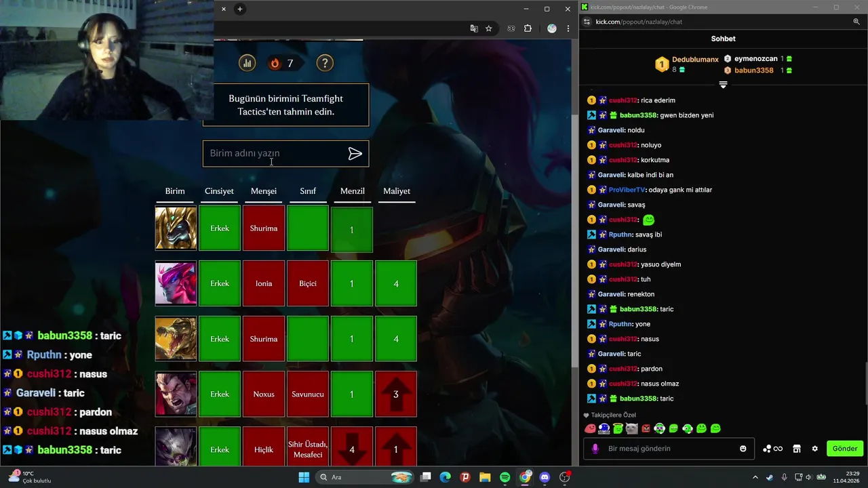The image size is (868, 488).
Task: Select the green emote wearing headphones
Action: [x=688, y=428]
